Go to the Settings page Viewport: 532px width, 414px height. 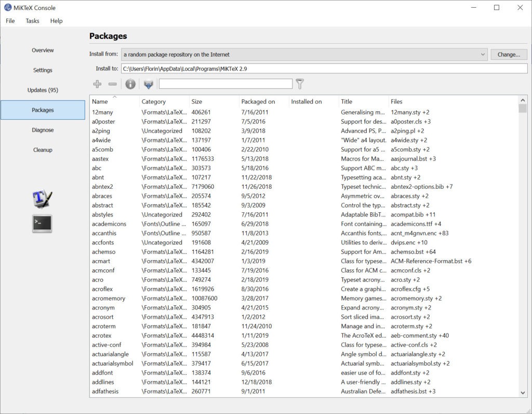click(43, 70)
